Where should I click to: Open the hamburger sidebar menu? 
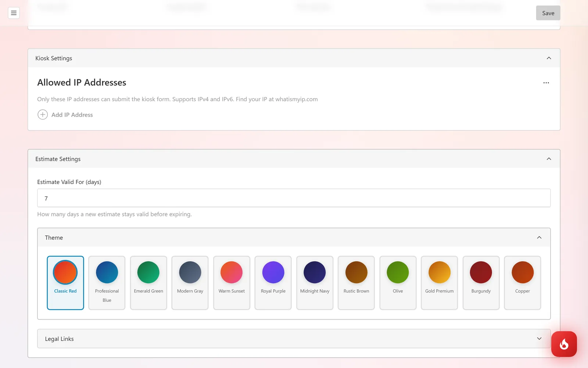[x=14, y=13]
